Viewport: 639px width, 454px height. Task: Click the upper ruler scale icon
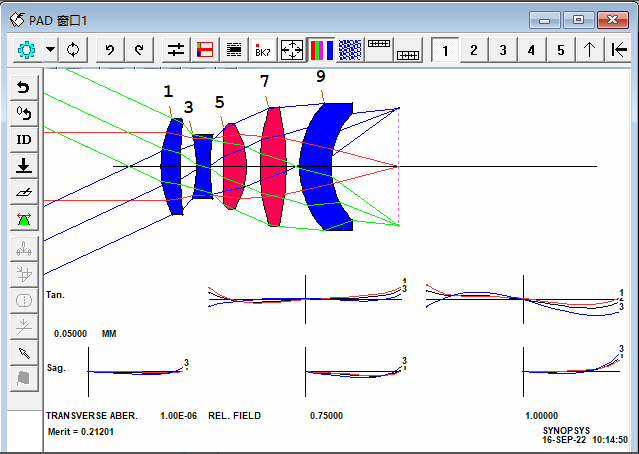(x=379, y=50)
